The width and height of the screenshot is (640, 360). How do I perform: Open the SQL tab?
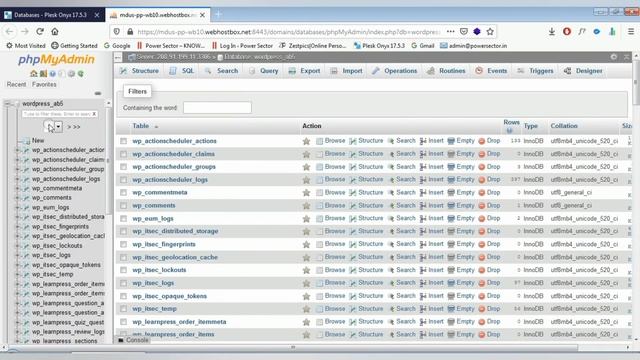pyautogui.click(x=182, y=71)
